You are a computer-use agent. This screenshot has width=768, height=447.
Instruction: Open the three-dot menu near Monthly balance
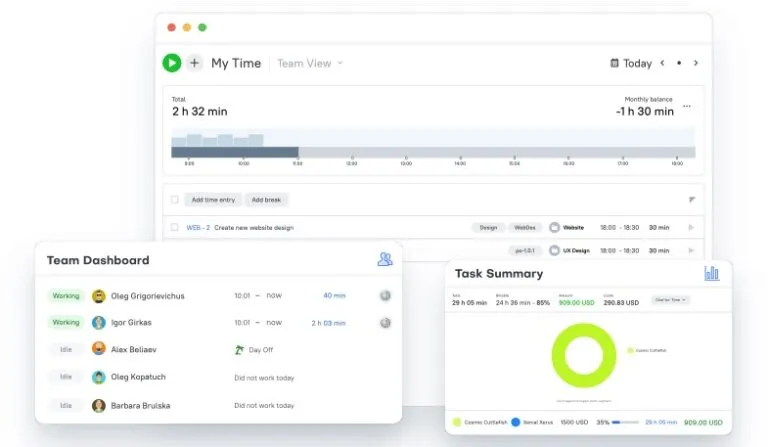686,106
